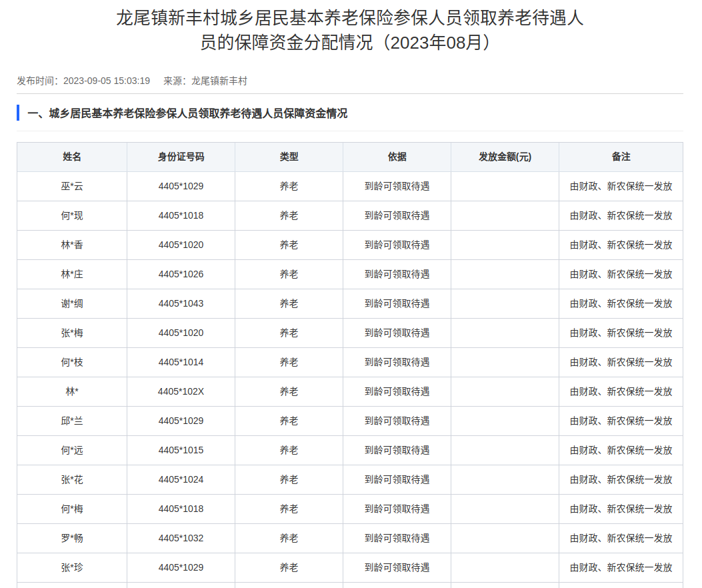The height and width of the screenshot is (588, 702).
Task: Click the 姓名 column header
Action: point(72,157)
